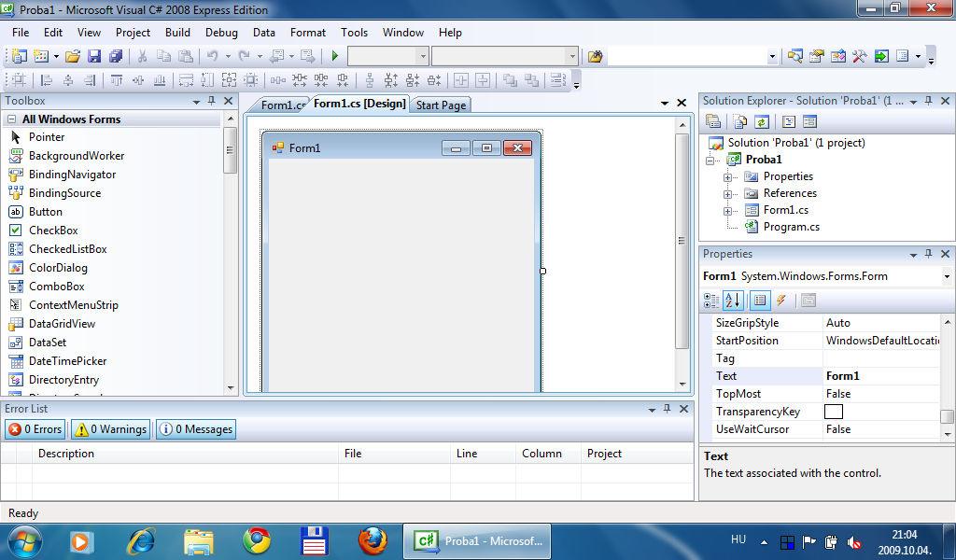Expand the References node

(727, 194)
